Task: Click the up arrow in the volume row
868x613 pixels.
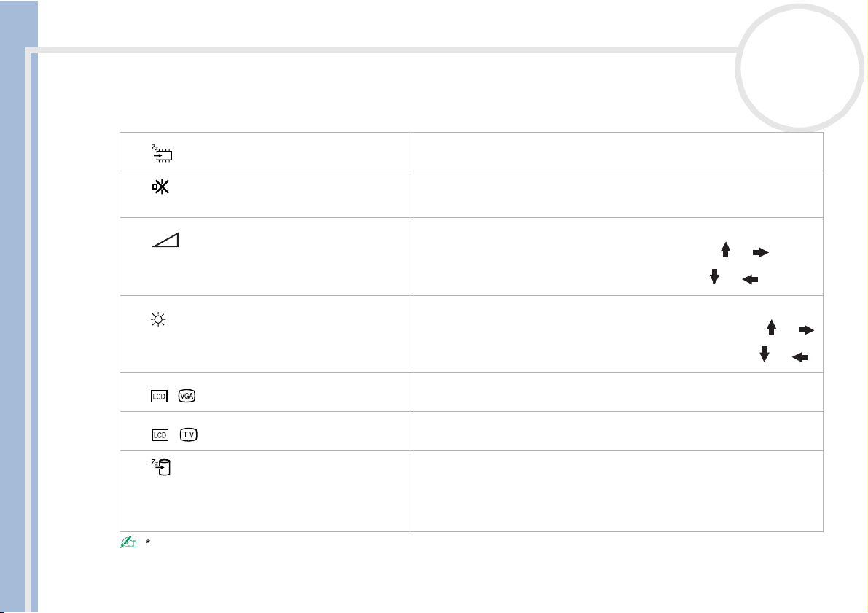Action: pos(726,250)
